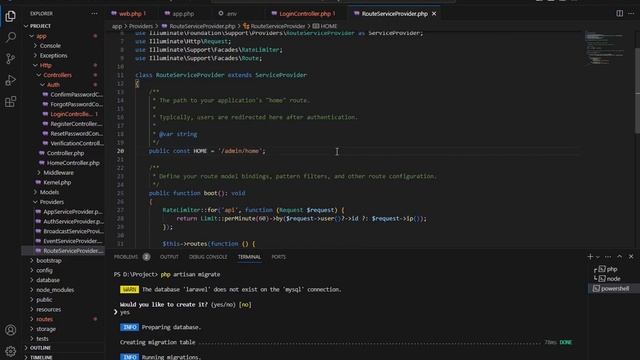Open terminal panel more actions ellipsis

(x=608, y=257)
